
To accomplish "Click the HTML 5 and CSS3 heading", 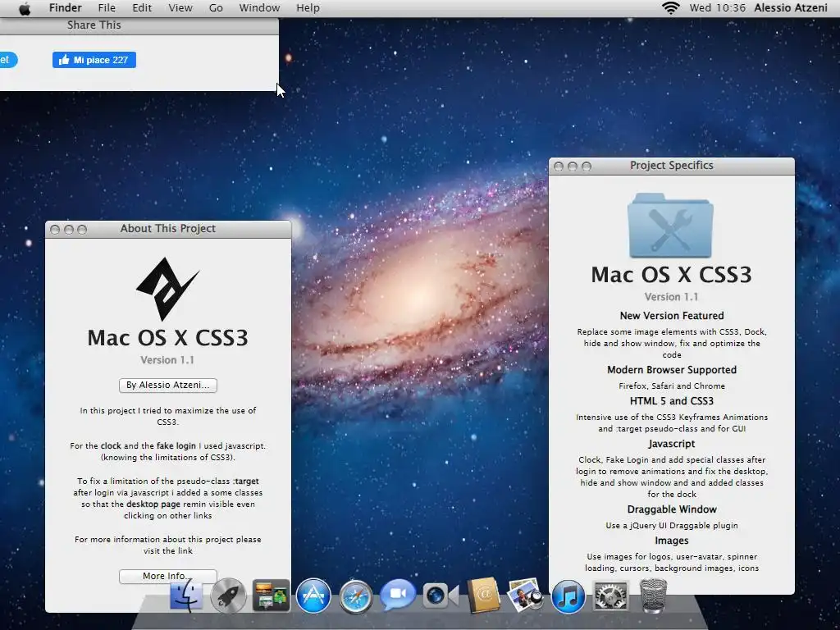I will click(x=672, y=400).
